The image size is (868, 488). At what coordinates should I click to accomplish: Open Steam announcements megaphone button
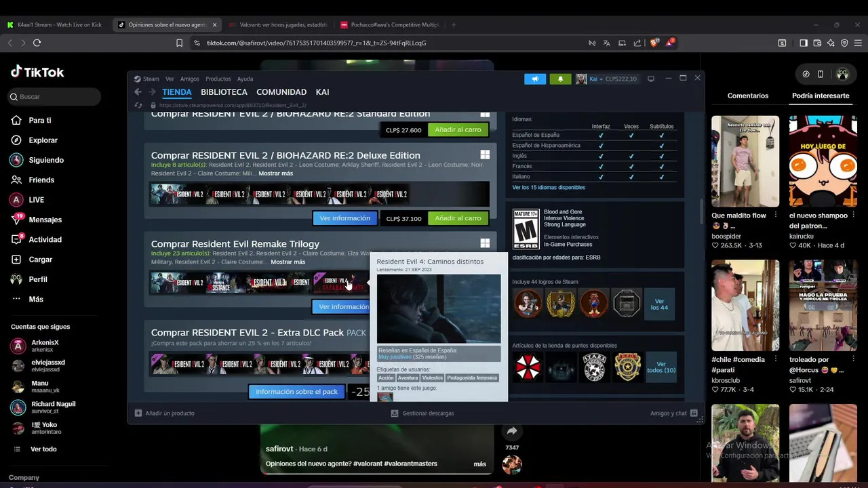[534, 79]
